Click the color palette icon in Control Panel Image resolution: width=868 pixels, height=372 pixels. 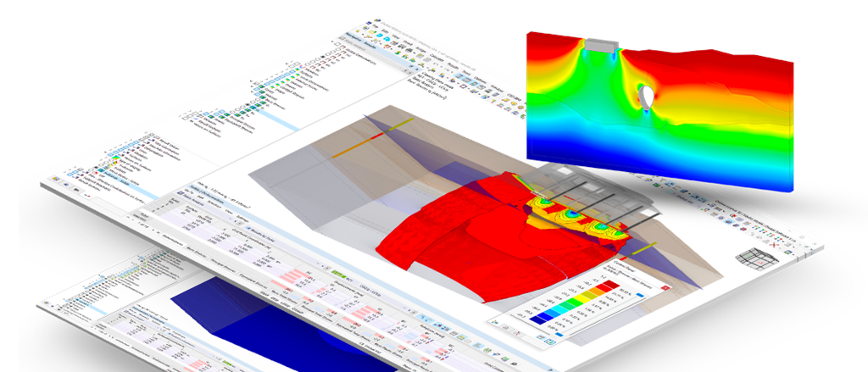[495, 322]
